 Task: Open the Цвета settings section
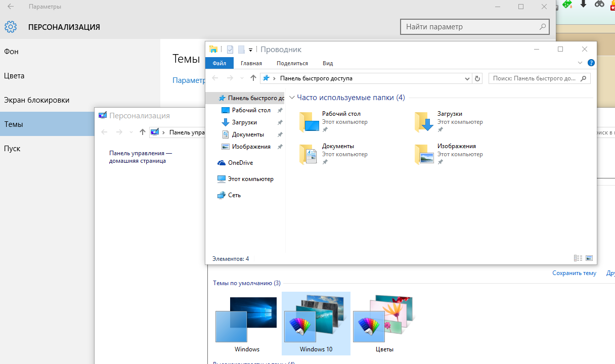[80, 76]
